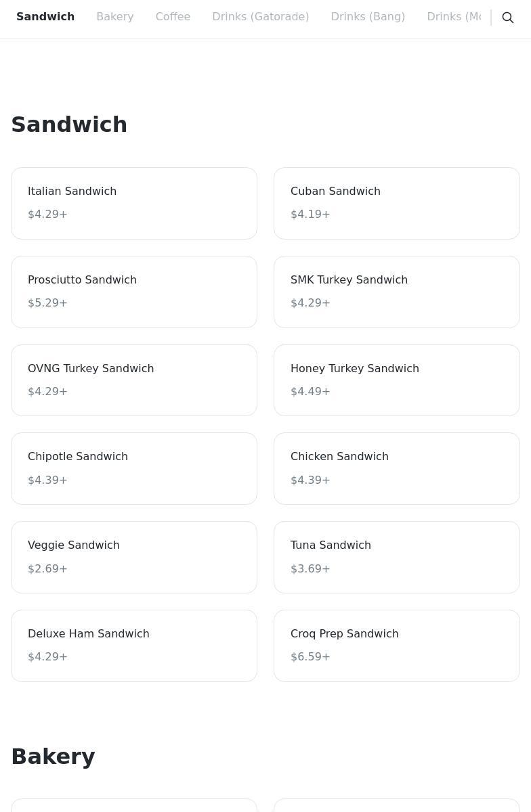
Task: Select the Coffee tab
Action: [173, 17]
